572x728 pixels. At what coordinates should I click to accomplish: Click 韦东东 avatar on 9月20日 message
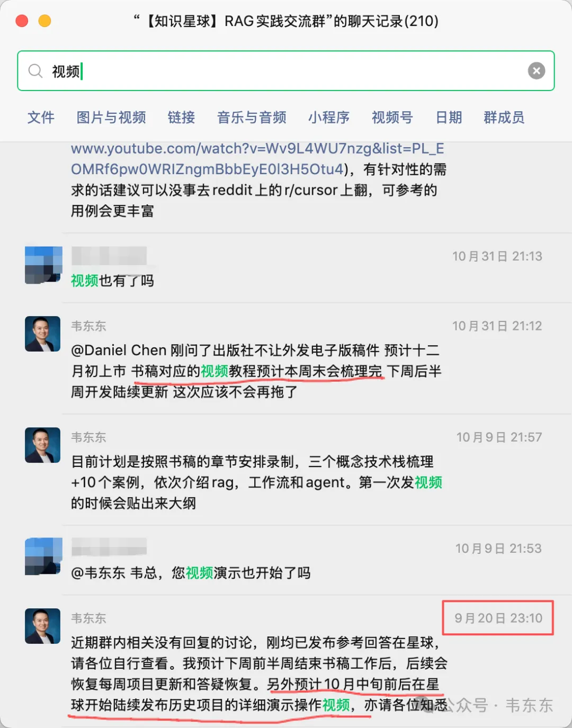(x=43, y=626)
